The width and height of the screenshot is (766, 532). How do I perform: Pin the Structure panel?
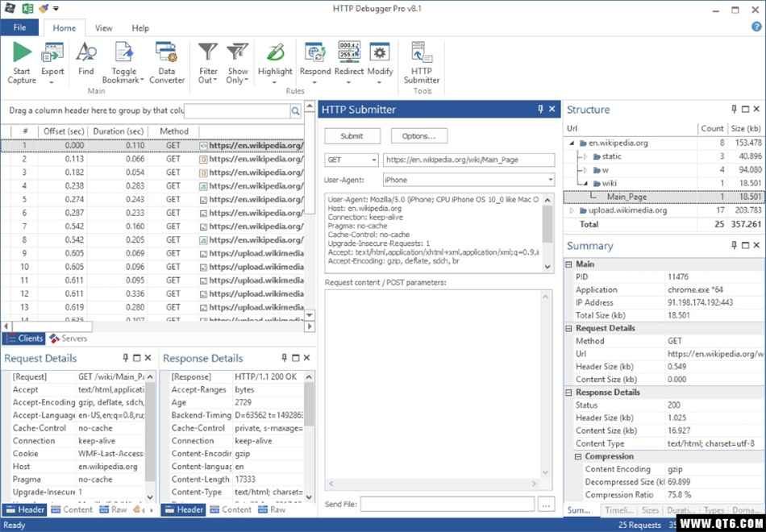point(734,109)
